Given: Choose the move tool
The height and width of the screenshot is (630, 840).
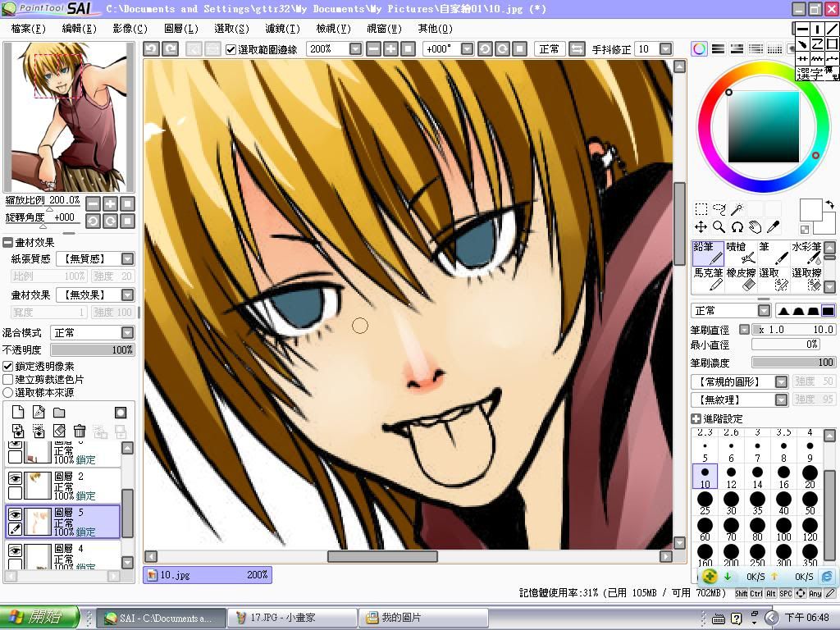Looking at the screenshot, I should (701, 227).
